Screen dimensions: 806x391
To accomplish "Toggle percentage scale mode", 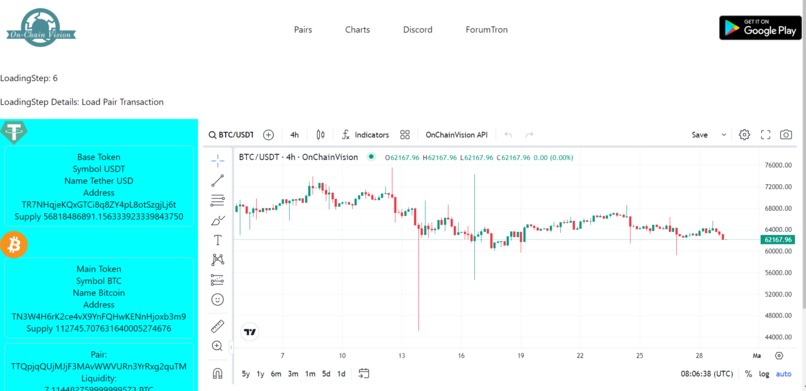I will coord(748,374).
